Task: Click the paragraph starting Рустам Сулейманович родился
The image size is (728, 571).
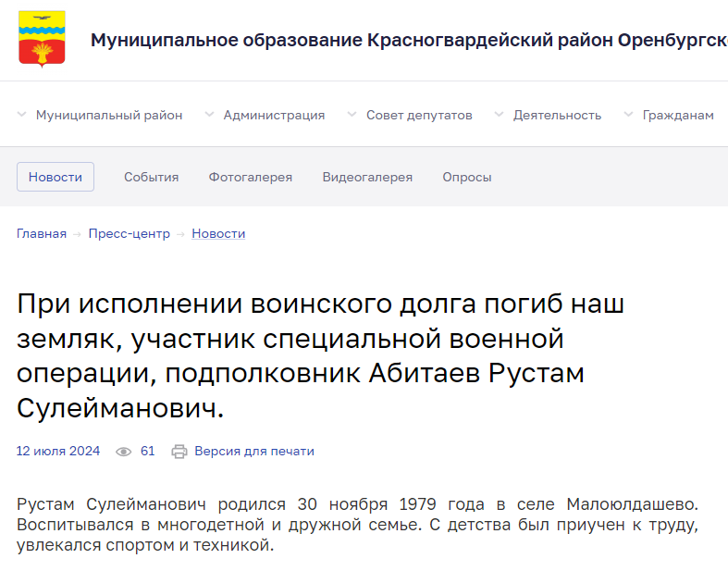Action: pyautogui.click(x=357, y=525)
